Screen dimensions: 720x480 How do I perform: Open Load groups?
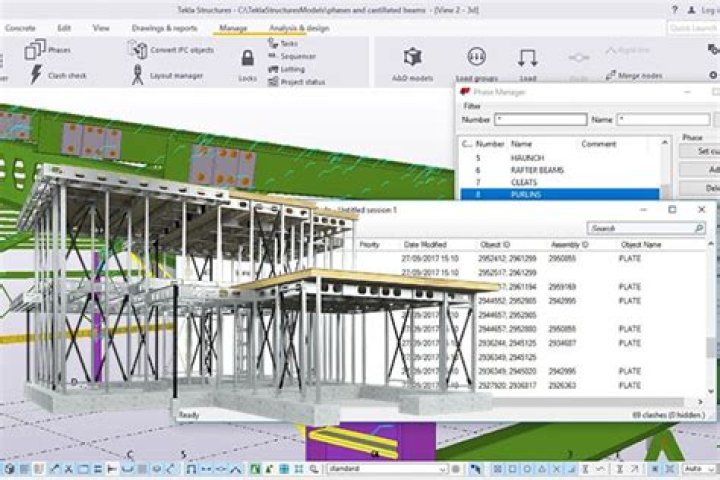tap(477, 64)
